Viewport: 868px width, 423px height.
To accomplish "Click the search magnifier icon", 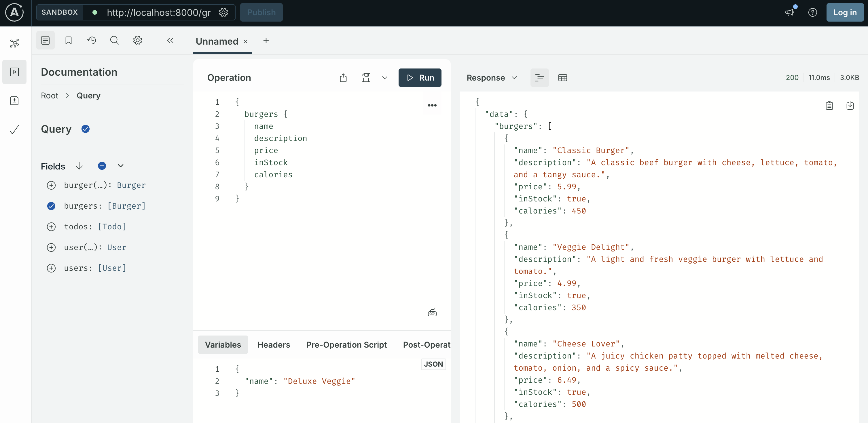I will (x=115, y=40).
